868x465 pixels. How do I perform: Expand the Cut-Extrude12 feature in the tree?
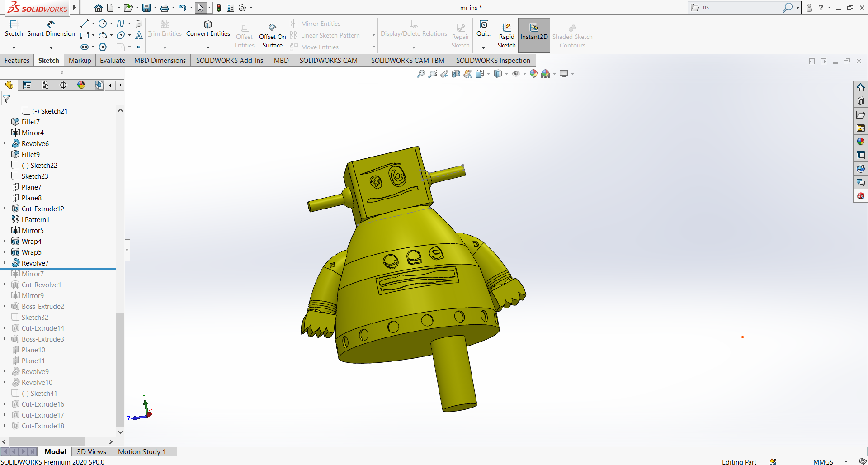(5, 209)
